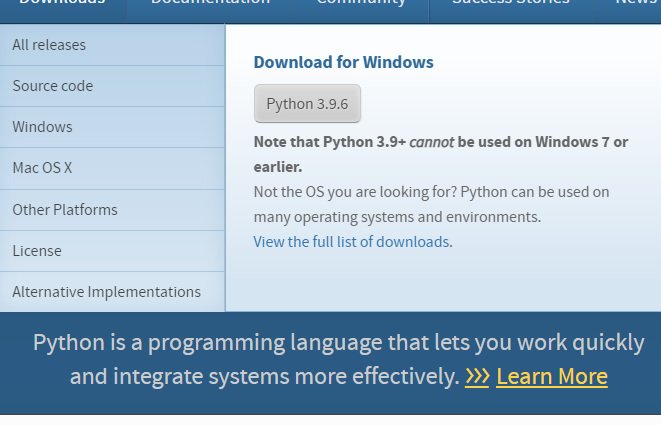Click the Learn More link
The width and height of the screenshot is (661, 425).
552,377
